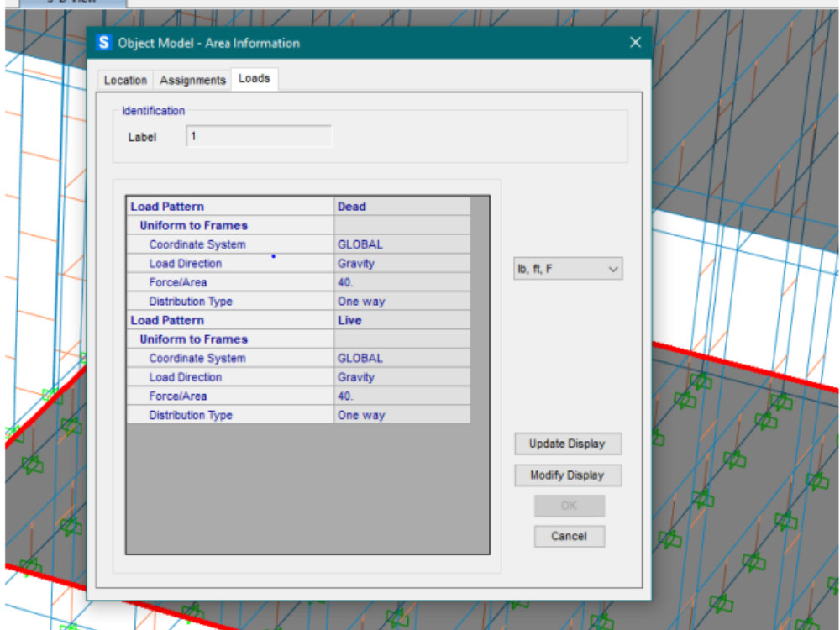Click Uniform to Frames under Dead pattern

pyautogui.click(x=193, y=225)
